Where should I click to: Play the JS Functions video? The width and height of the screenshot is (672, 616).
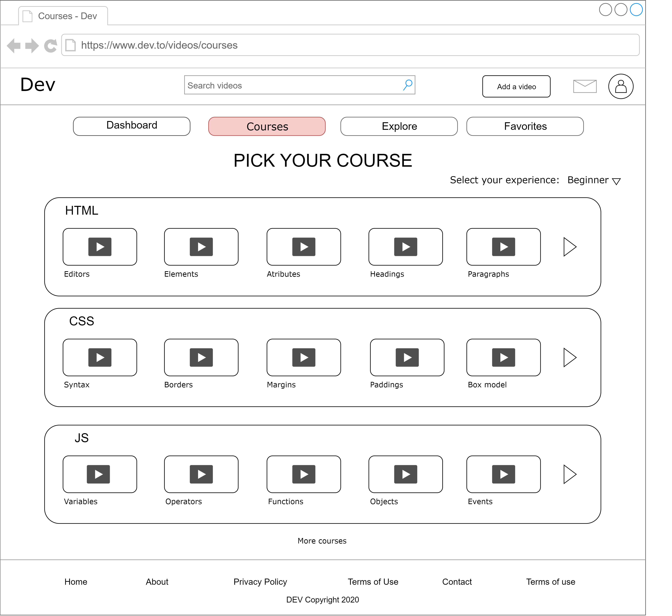(304, 474)
